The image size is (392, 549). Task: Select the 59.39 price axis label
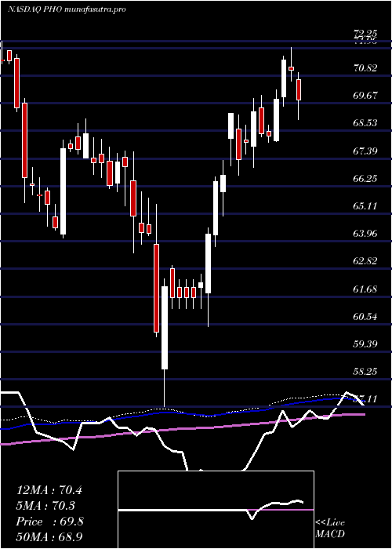click(x=365, y=344)
